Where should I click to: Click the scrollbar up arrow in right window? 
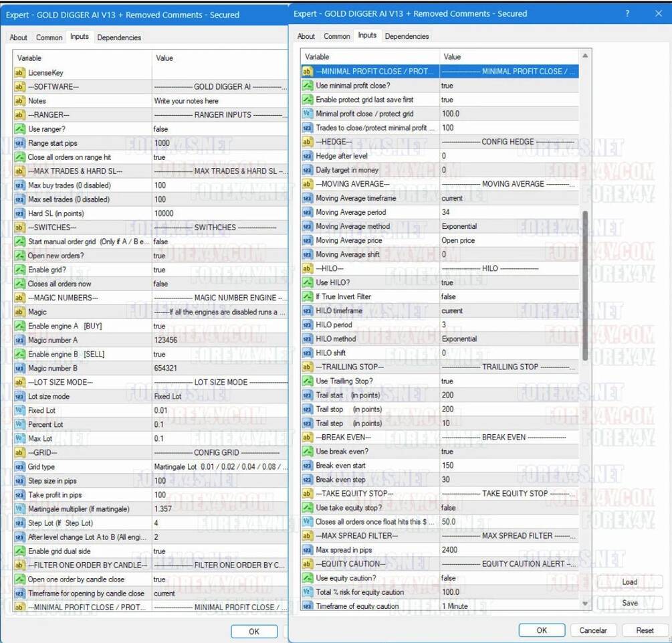tap(585, 56)
